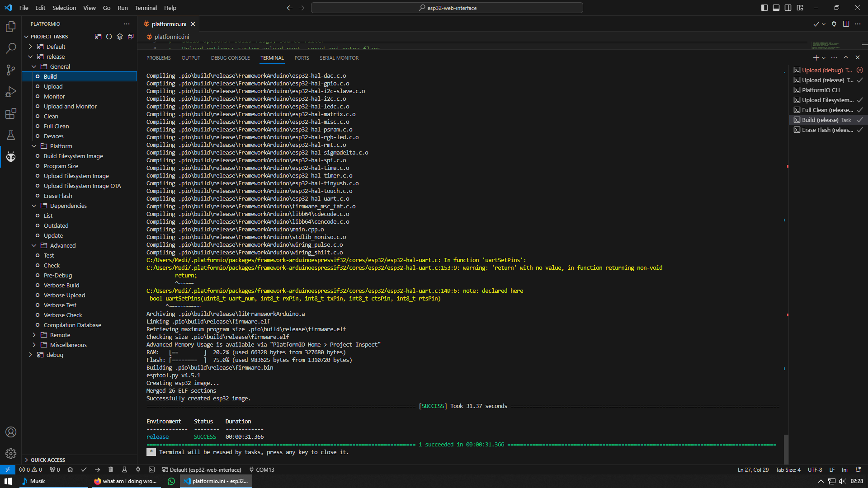Expand the Remote tasks folder

(34, 335)
